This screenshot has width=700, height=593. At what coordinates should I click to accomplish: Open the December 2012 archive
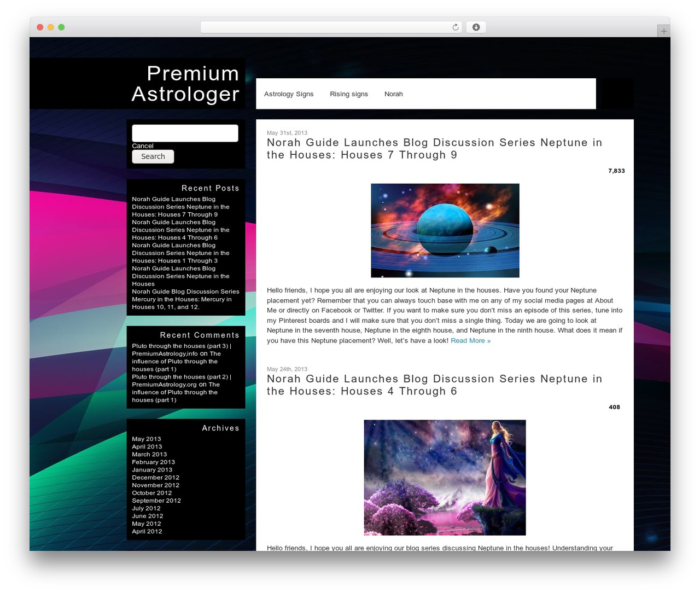coord(156,477)
